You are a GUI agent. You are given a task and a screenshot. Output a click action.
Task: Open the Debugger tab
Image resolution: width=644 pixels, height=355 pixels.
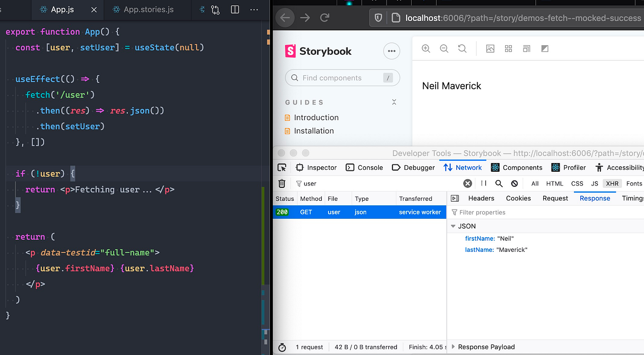[413, 168]
